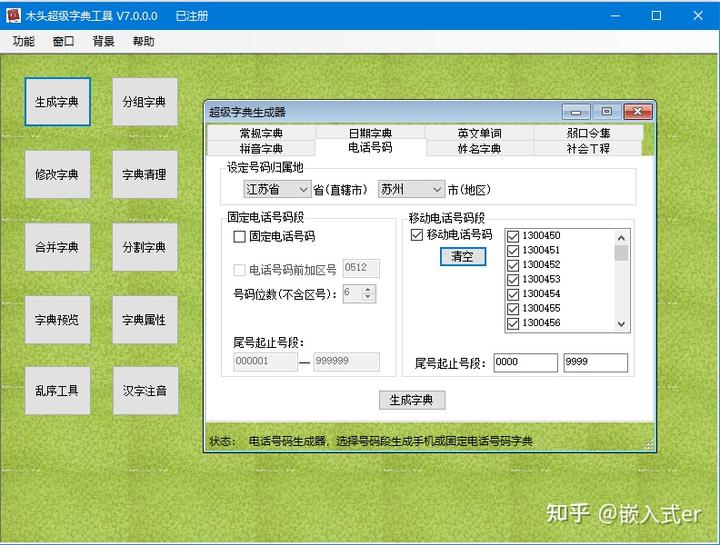Click the 生成字典 button below the panels

412,400
